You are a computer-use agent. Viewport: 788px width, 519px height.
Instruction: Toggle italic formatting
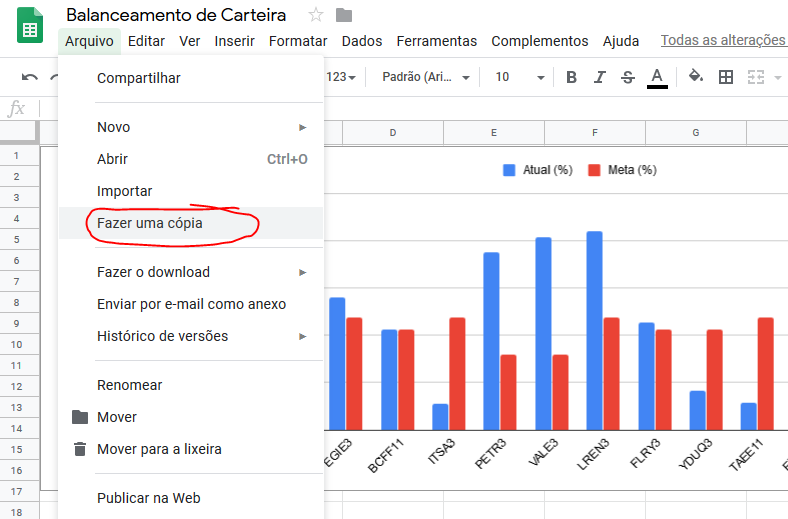coord(600,77)
